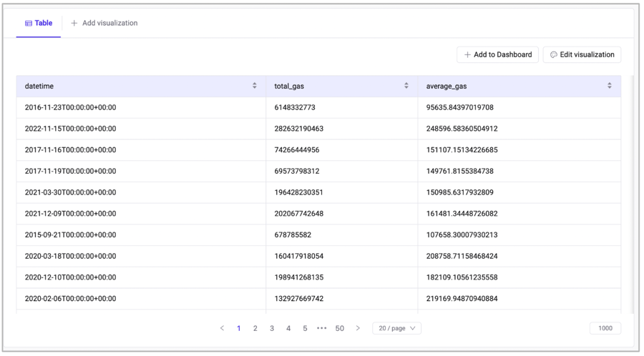Screen dimensions: 644x356
Task: Open the 20 / page size dropdown
Action: 396,328
